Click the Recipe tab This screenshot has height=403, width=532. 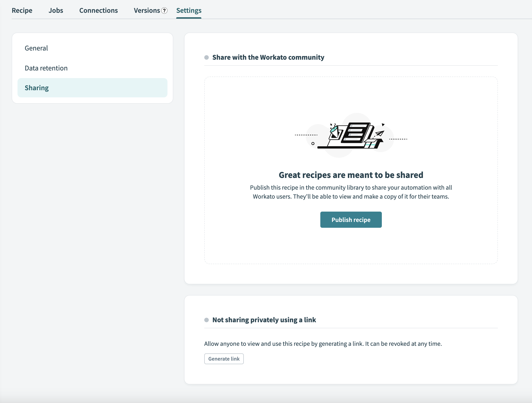coord(22,10)
